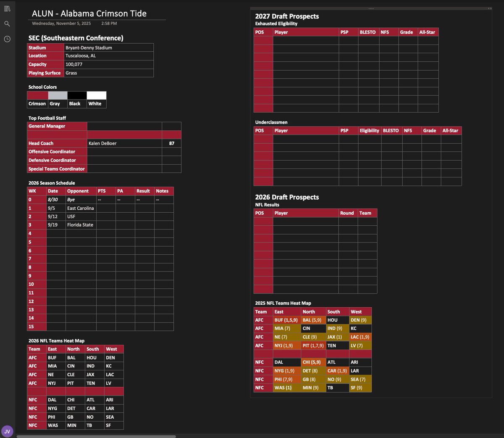Click the Round column header

point(348,213)
